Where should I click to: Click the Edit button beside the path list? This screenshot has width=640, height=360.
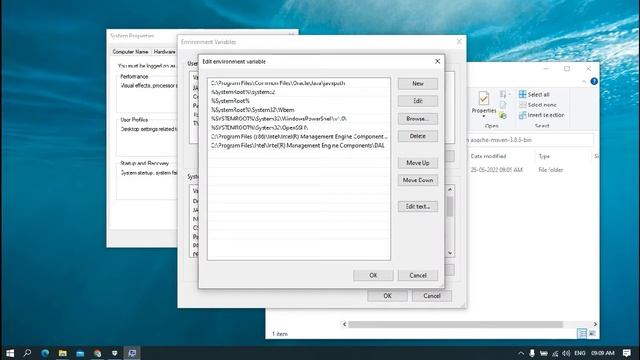418,101
